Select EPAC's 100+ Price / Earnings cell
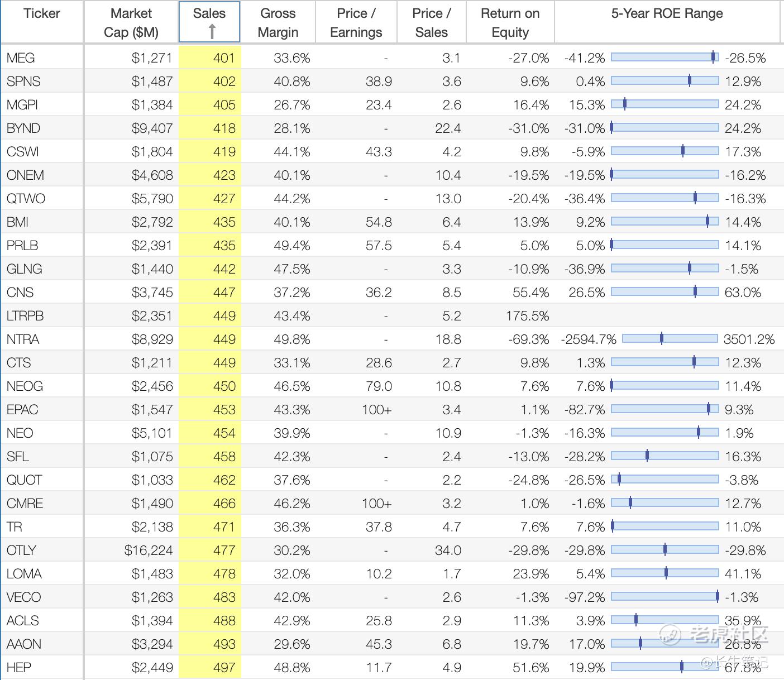Image resolution: width=784 pixels, height=680 pixels. click(376, 410)
